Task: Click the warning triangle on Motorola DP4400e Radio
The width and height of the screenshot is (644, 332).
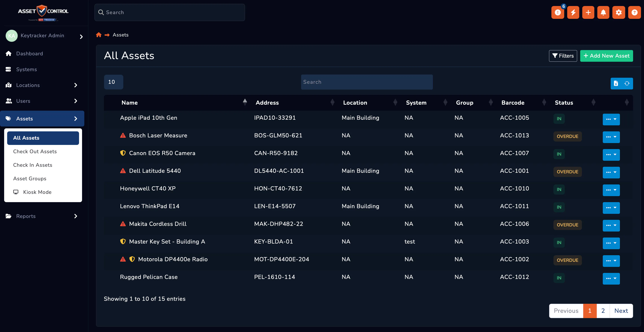Action: (123, 259)
